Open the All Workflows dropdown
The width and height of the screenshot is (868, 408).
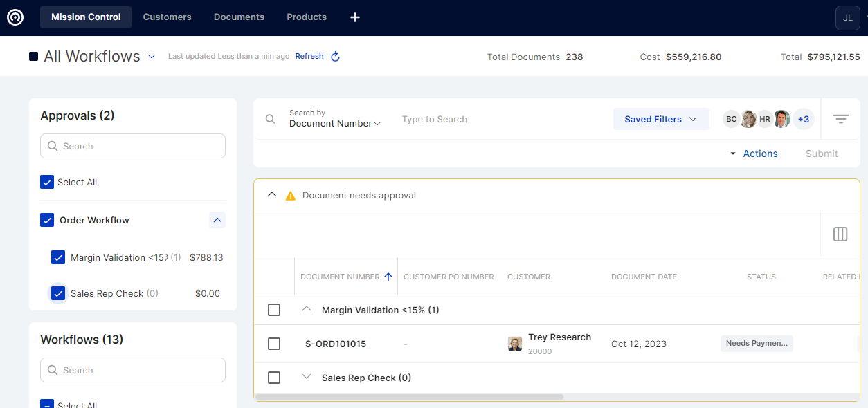tap(152, 57)
